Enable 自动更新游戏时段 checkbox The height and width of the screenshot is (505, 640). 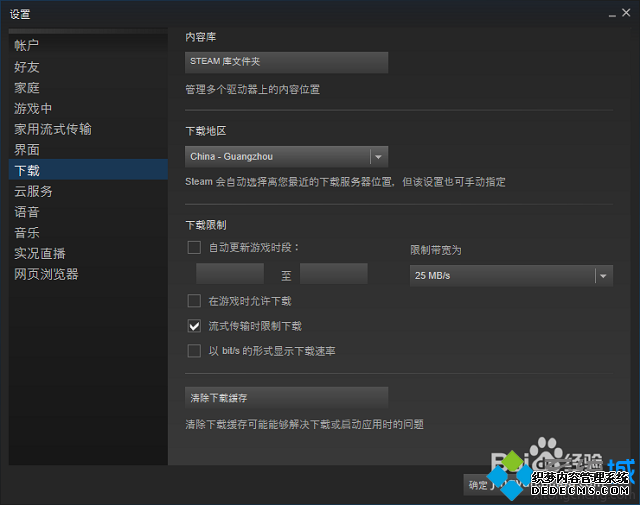(194, 247)
